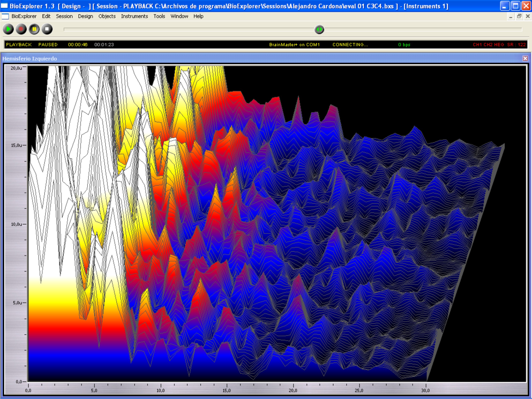Minimize the inner Instruments child window
This screenshot has height=399, width=532.
click(x=511, y=16)
